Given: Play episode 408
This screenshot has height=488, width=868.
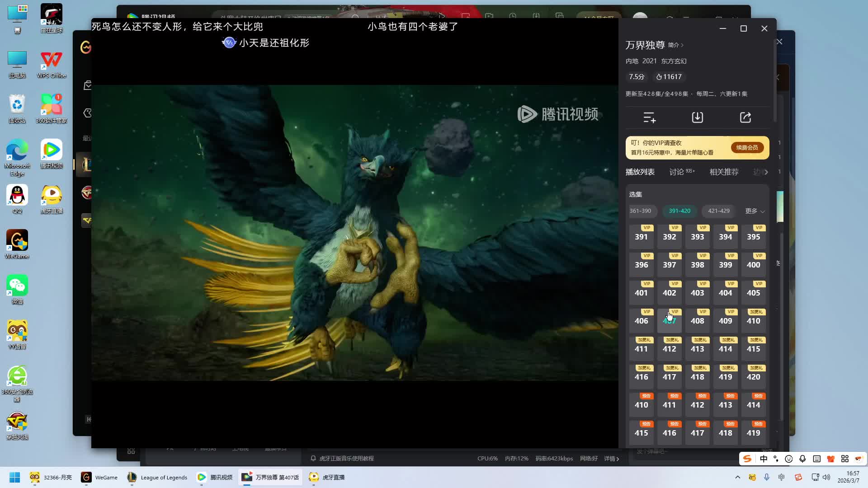Looking at the screenshot, I should tap(697, 320).
